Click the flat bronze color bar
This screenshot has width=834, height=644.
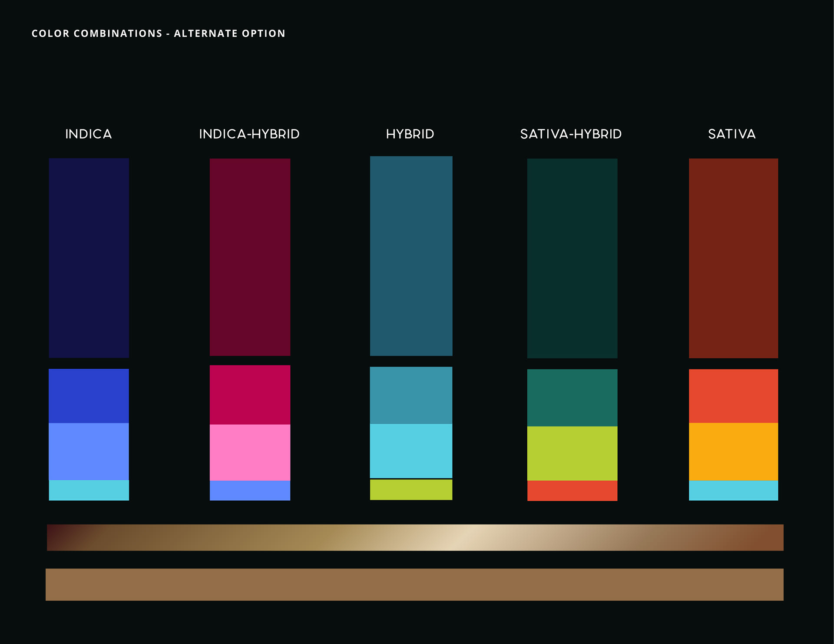coord(415,585)
